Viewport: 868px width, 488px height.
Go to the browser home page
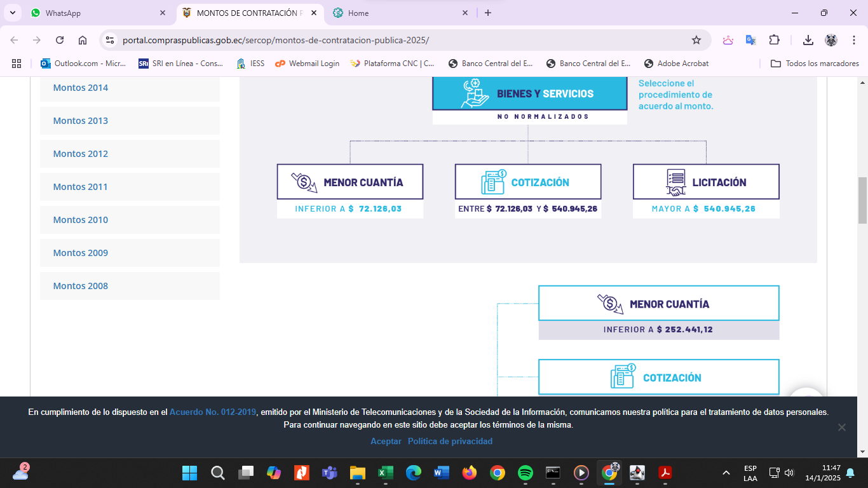coord(83,40)
